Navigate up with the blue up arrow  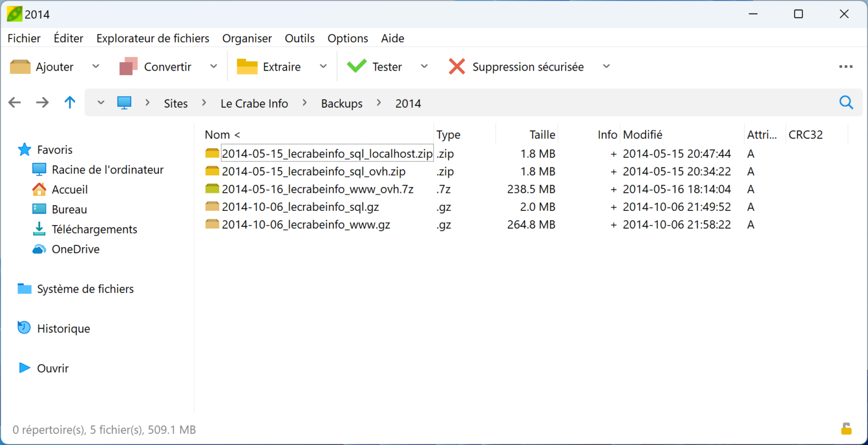(70, 102)
